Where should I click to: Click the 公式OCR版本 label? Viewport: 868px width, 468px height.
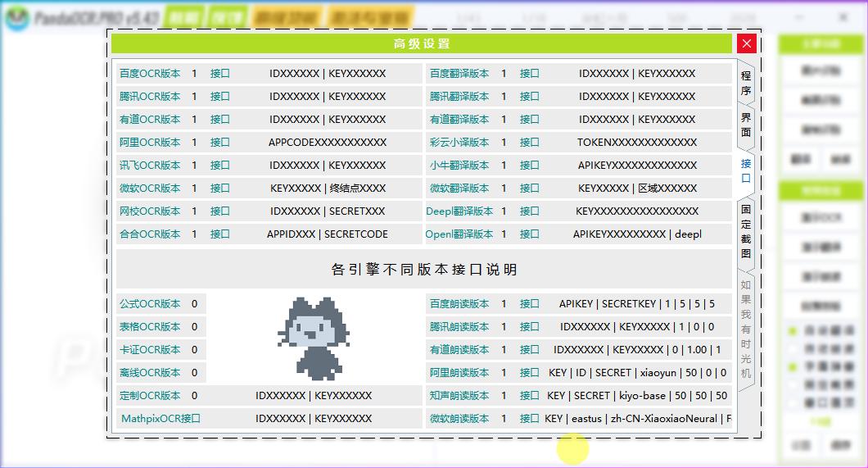click(x=150, y=303)
